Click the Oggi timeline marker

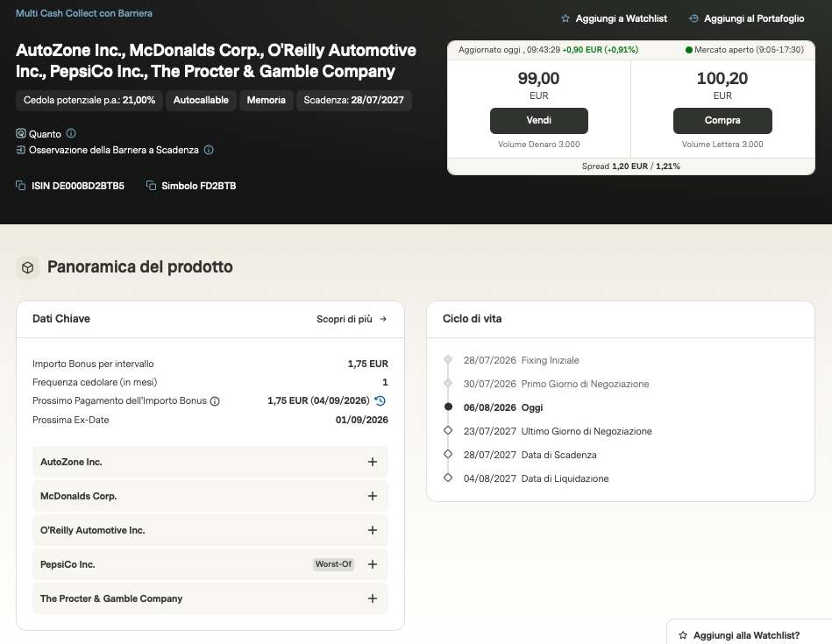point(448,407)
